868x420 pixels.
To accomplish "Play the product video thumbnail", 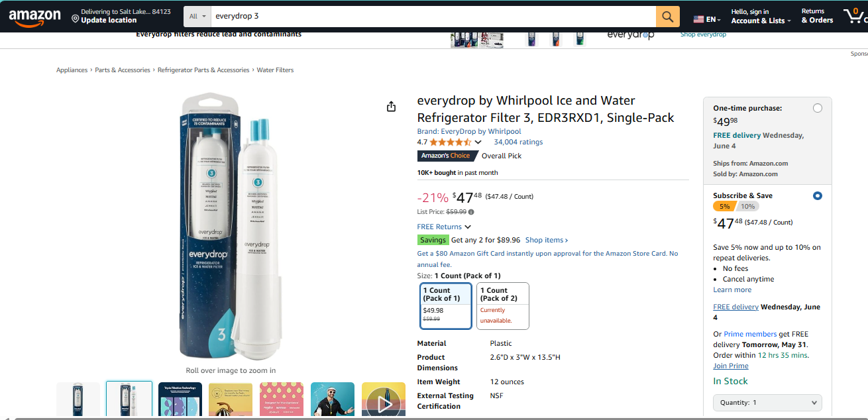I will (x=383, y=400).
